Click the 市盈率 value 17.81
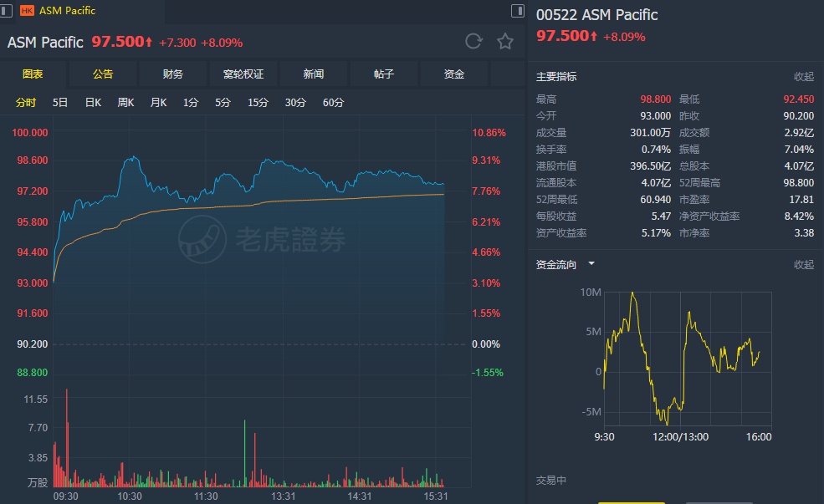This screenshot has height=504, width=824. [801, 200]
